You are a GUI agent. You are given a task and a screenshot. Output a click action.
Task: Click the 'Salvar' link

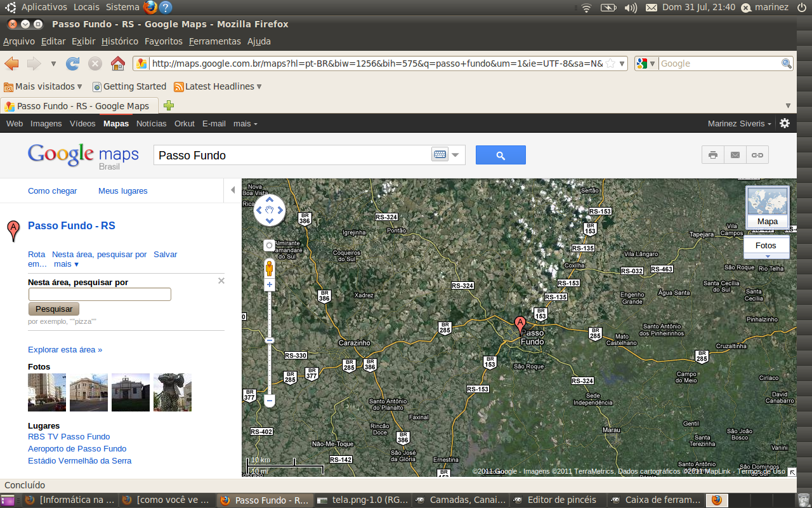pos(166,254)
